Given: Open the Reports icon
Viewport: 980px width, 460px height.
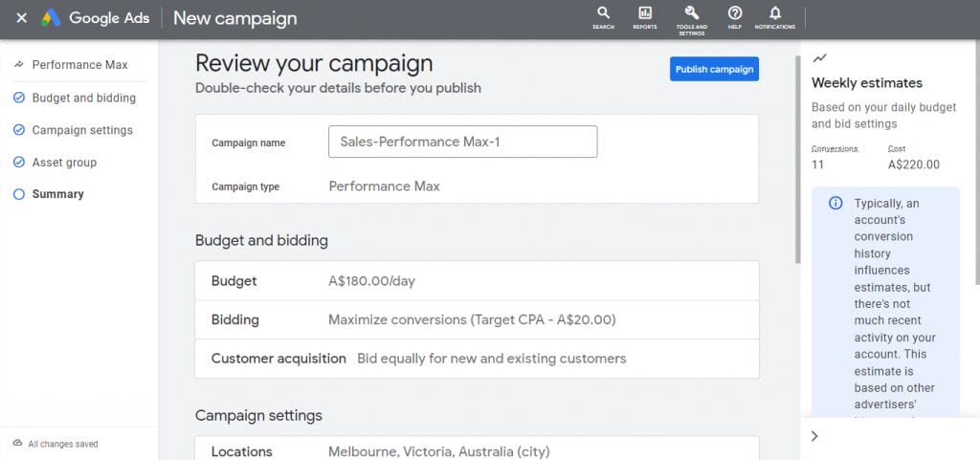Looking at the screenshot, I should (x=645, y=13).
